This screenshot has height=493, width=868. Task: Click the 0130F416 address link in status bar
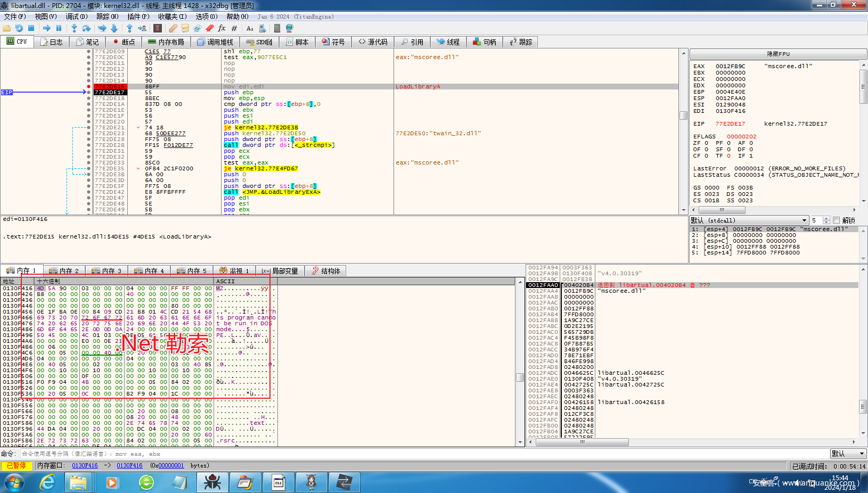click(x=85, y=466)
